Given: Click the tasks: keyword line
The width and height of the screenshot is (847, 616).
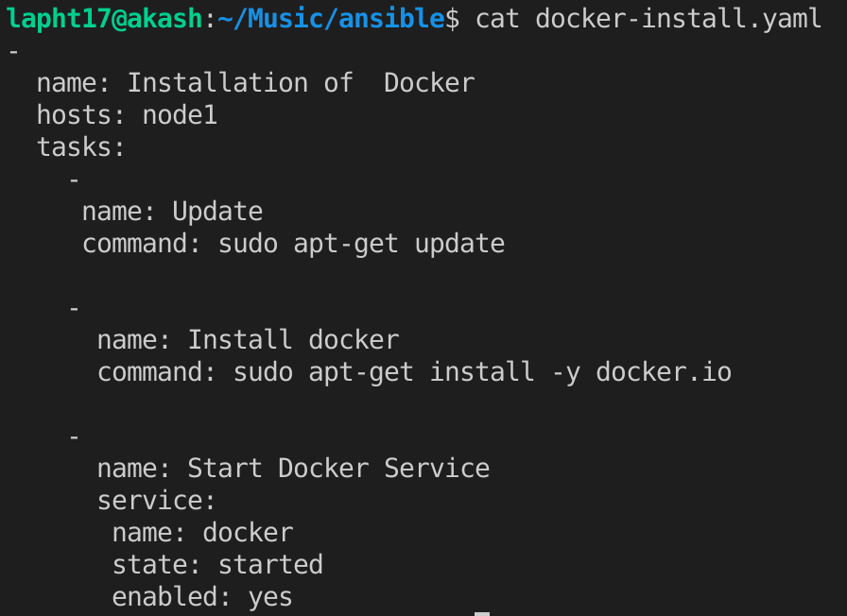Looking at the screenshot, I should click(81, 147).
